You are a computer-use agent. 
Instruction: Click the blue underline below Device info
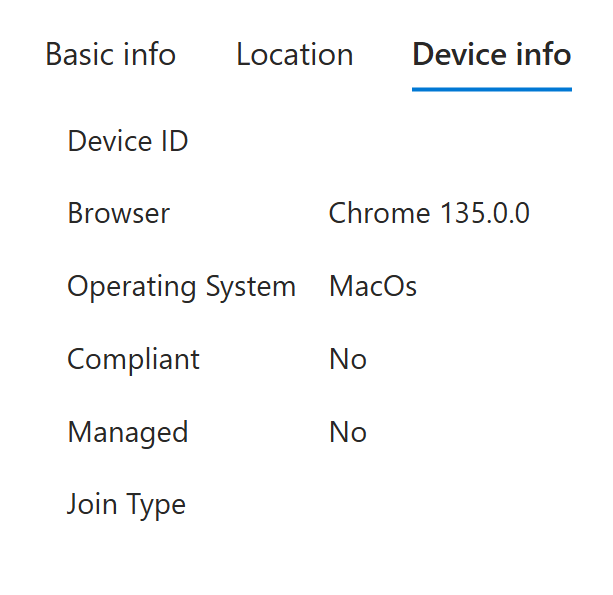(491, 89)
